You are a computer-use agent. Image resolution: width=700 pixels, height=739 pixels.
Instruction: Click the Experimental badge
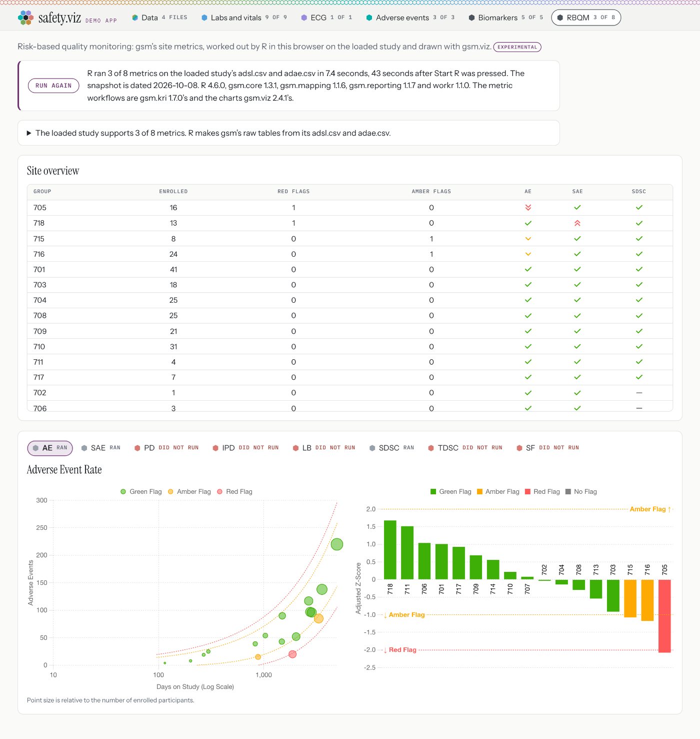[517, 47]
